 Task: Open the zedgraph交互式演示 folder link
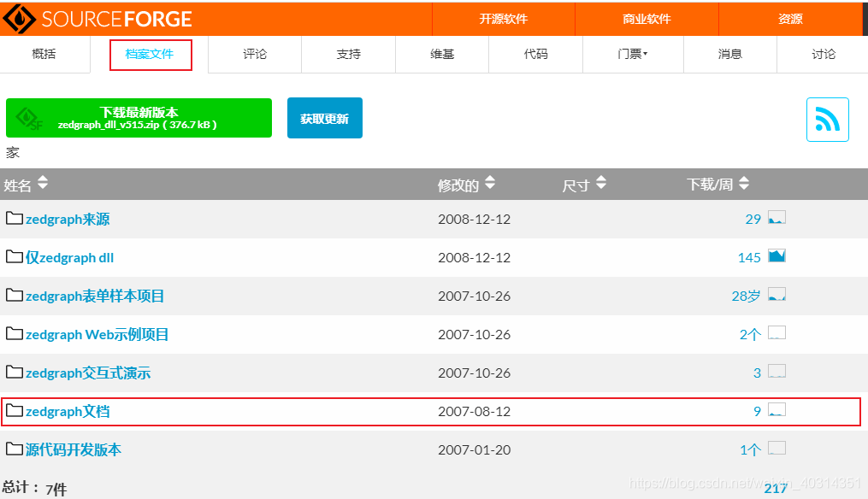pyautogui.click(x=88, y=373)
